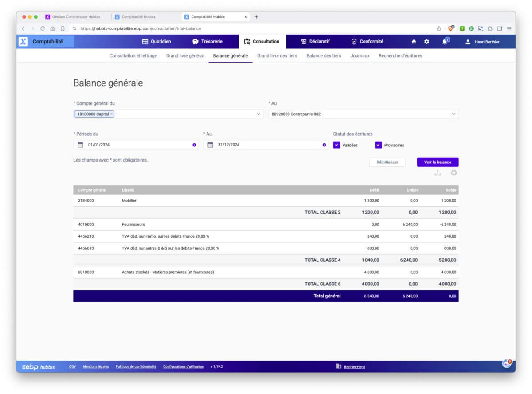Open settings gear in the header
The width and height of the screenshot is (532, 394).
click(426, 42)
